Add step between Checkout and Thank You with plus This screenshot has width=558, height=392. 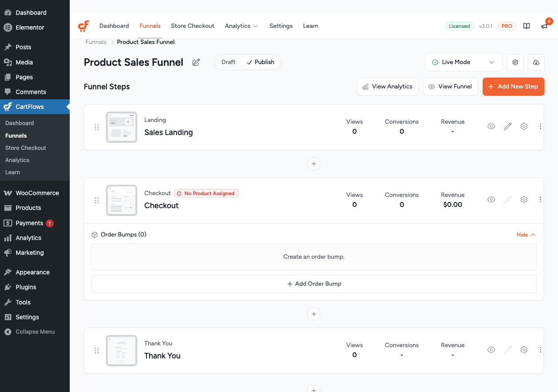click(x=314, y=314)
